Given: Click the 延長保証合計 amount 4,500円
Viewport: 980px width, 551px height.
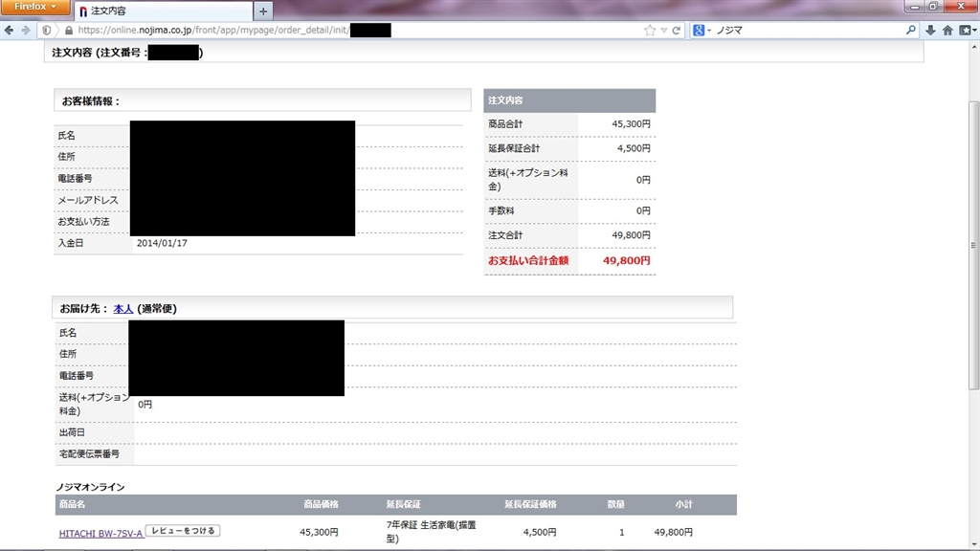Looking at the screenshot, I should (x=634, y=148).
